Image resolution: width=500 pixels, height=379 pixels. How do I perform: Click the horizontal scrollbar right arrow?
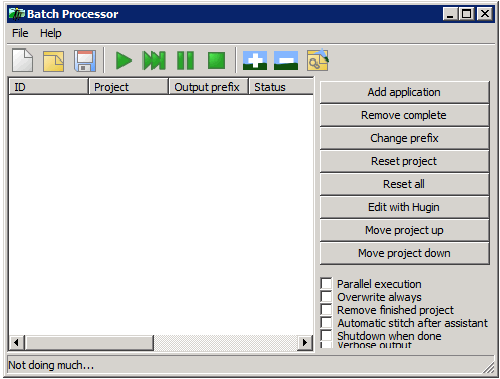point(305,343)
